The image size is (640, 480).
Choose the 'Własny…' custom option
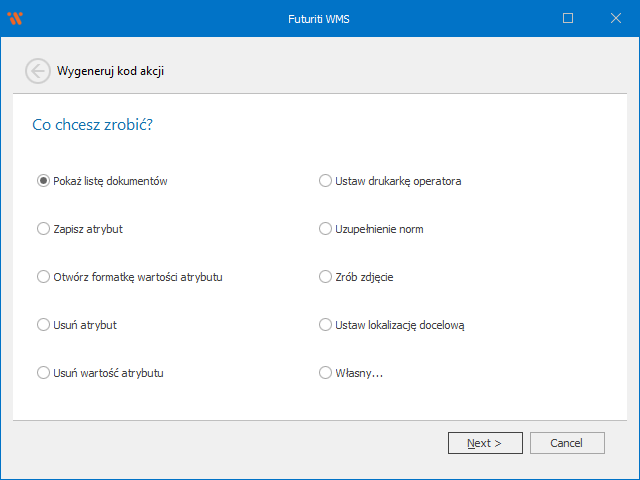click(x=325, y=373)
